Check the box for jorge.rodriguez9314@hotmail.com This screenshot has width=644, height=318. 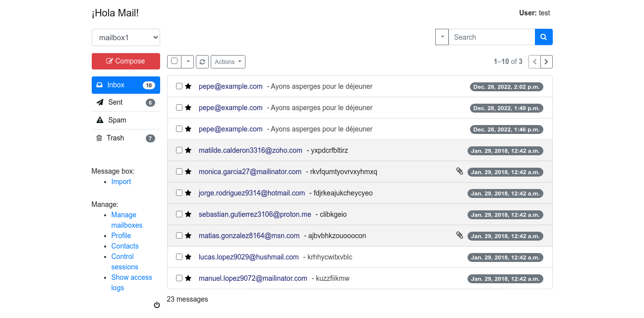(x=179, y=193)
